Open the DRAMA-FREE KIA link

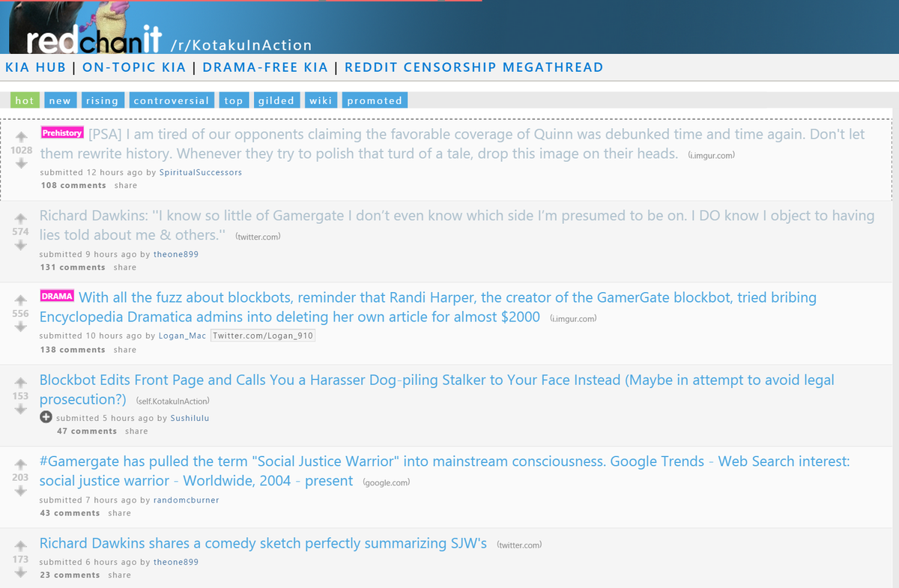click(265, 67)
